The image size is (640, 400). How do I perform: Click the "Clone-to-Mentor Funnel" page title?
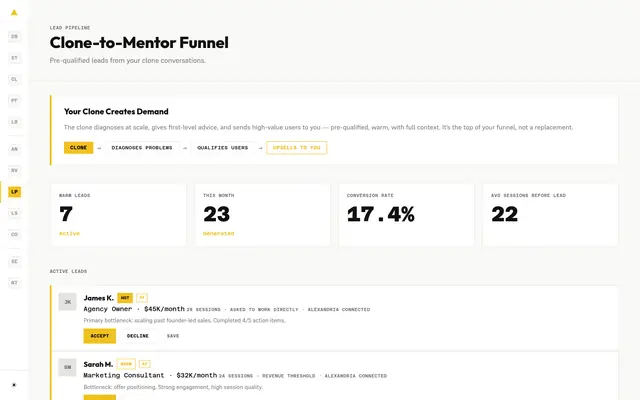[139, 42]
